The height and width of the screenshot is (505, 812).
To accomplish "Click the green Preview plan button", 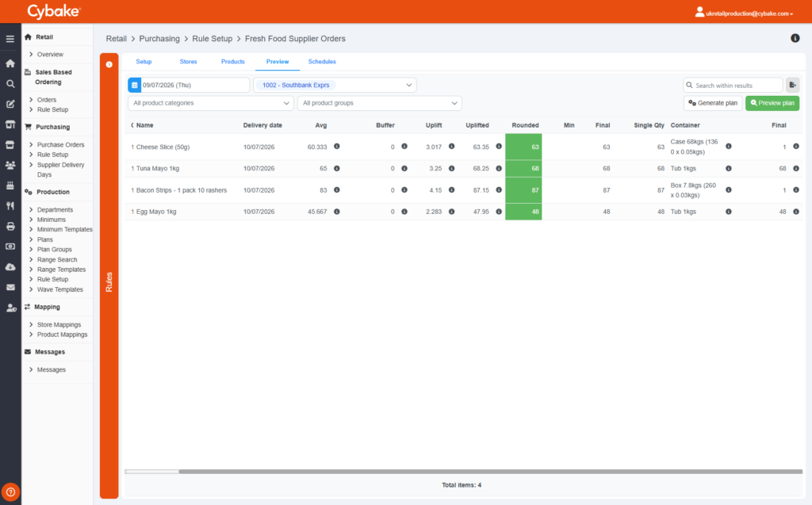I will tap(772, 103).
